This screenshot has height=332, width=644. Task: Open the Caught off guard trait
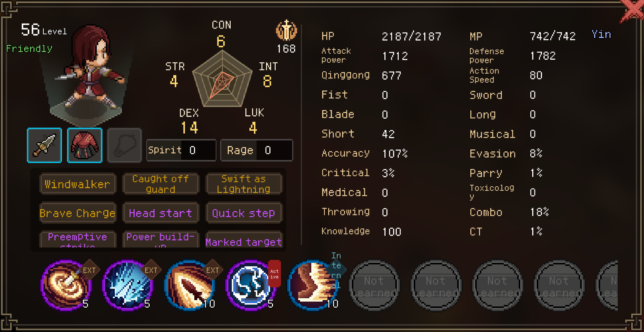[161, 184]
